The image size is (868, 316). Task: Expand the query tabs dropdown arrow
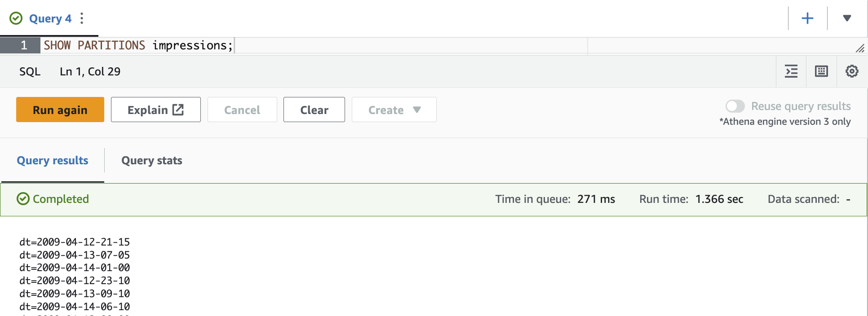point(847,18)
